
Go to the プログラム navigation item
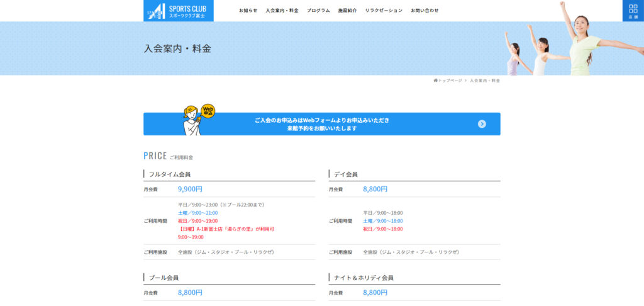(318, 11)
